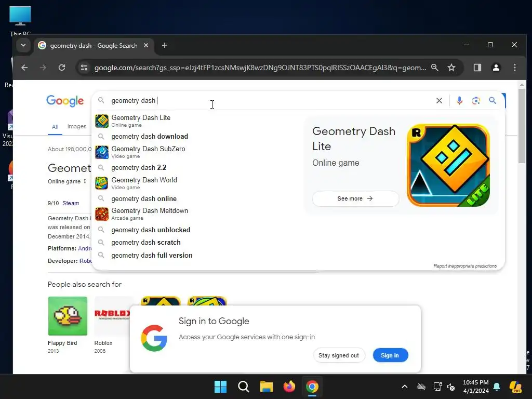The height and width of the screenshot is (399, 532).
Task: Expand hidden system tray icons chevron
Action: (404, 387)
